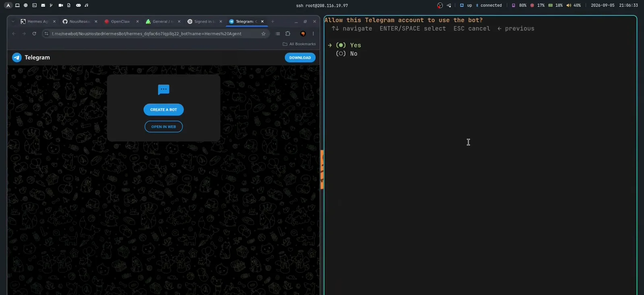Click the 'ssh root@208.116.19.97' window title

322,5
